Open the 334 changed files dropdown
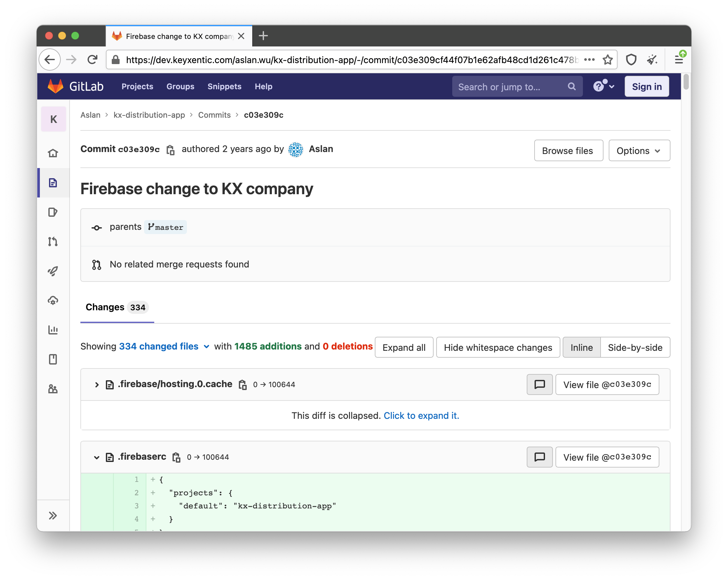728x580 pixels. pyautogui.click(x=164, y=346)
